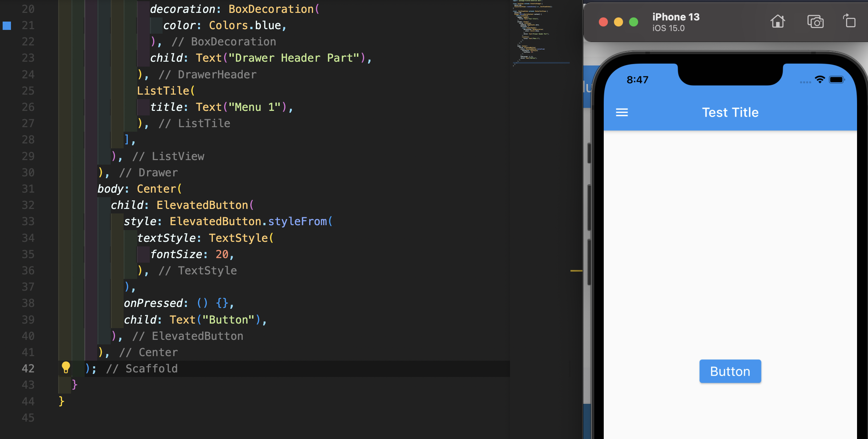Click the 8:47 clock on iPhone
This screenshot has width=868, height=439.
pyautogui.click(x=637, y=80)
